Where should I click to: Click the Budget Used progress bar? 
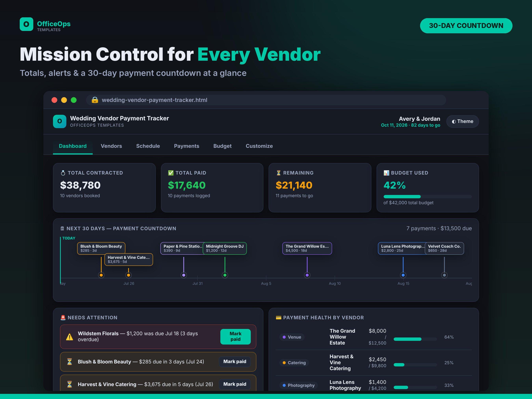[427, 196]
